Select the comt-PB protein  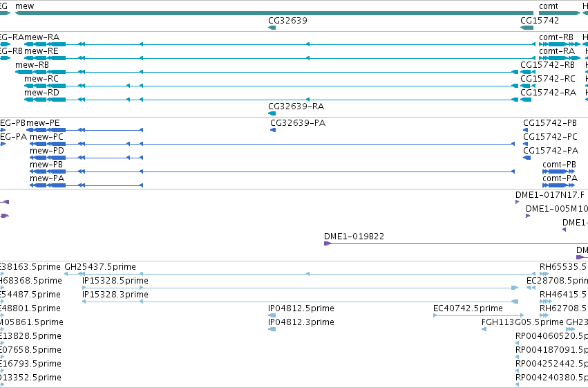(x=559, y=172)
